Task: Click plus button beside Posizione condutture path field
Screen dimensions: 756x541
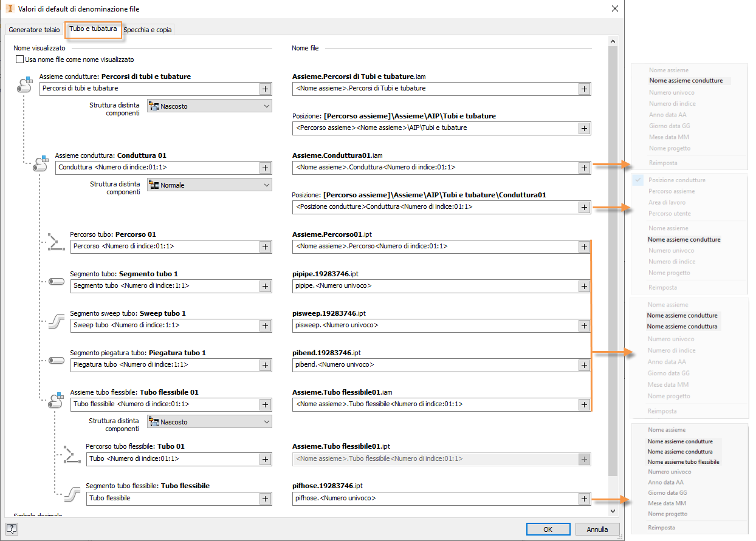Action: (583, 207)
